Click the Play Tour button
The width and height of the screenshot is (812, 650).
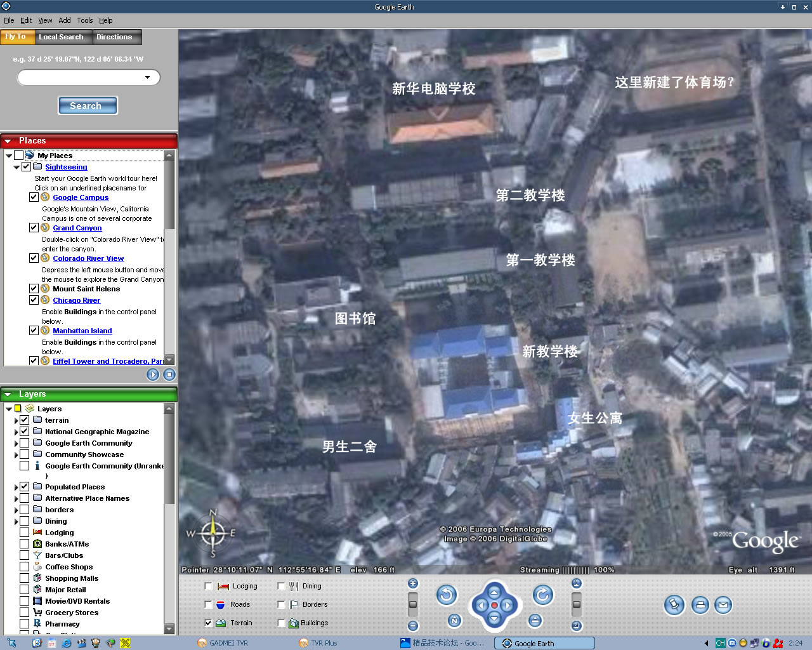[x=153, y=375]
